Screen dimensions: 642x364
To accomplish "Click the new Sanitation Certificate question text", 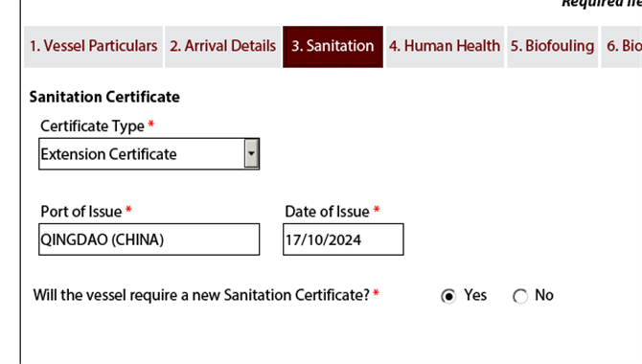I will click(x=201, y=295).
